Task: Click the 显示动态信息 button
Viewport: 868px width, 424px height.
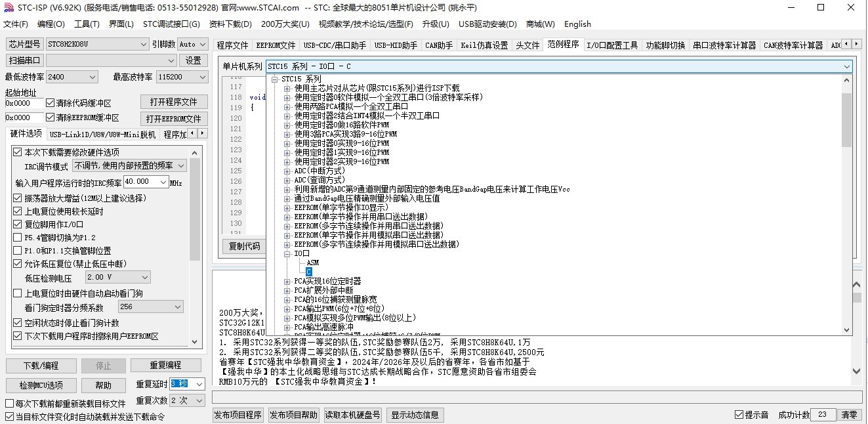Action: pyautogui.click(x=415, y=415)
